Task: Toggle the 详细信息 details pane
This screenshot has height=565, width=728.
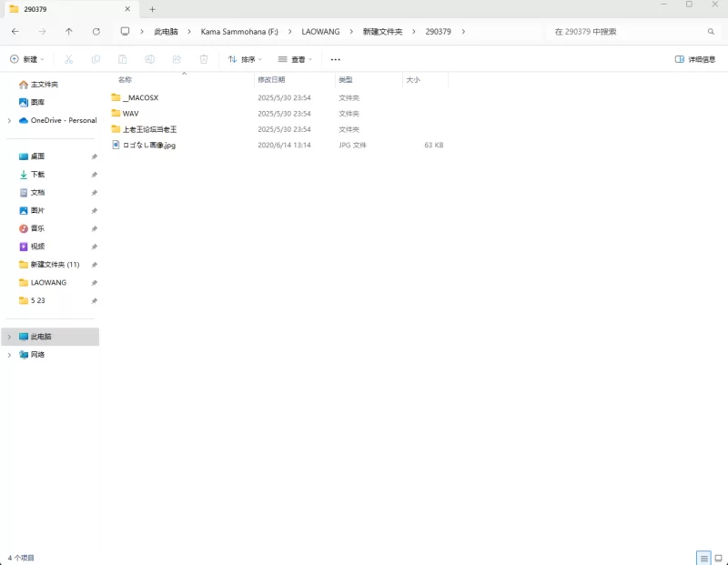Action: [x=695, y=59]
